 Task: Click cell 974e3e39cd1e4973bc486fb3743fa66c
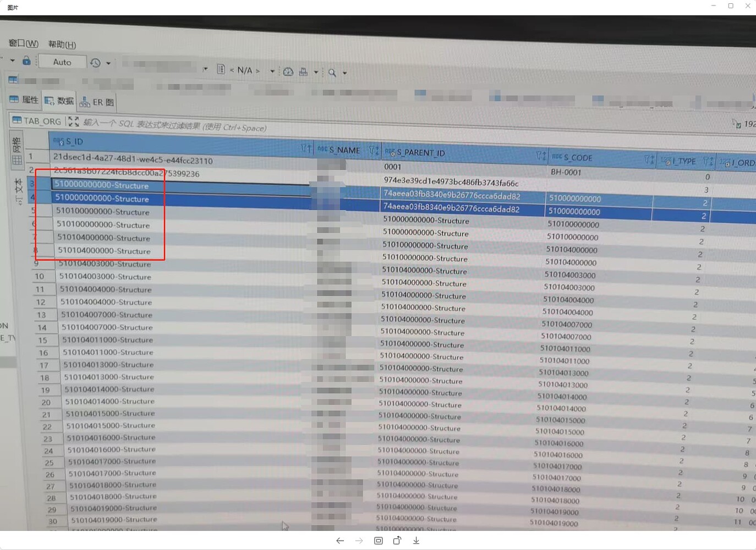(x=451, y=181)
